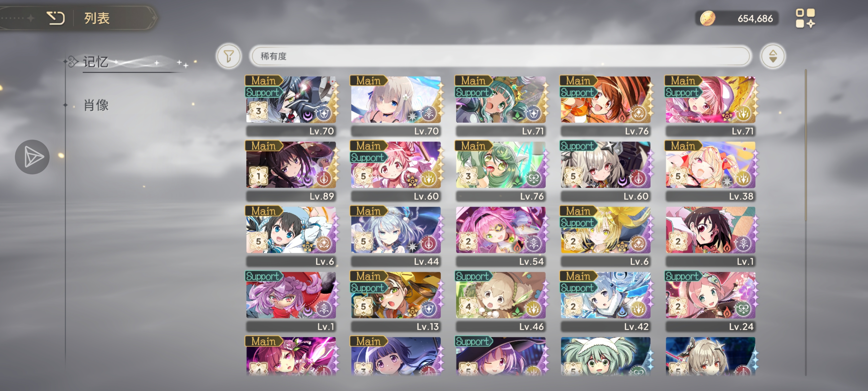Open the filter funnel icon
The height and width of the screenshot is (391, 868).
point(228,56)
